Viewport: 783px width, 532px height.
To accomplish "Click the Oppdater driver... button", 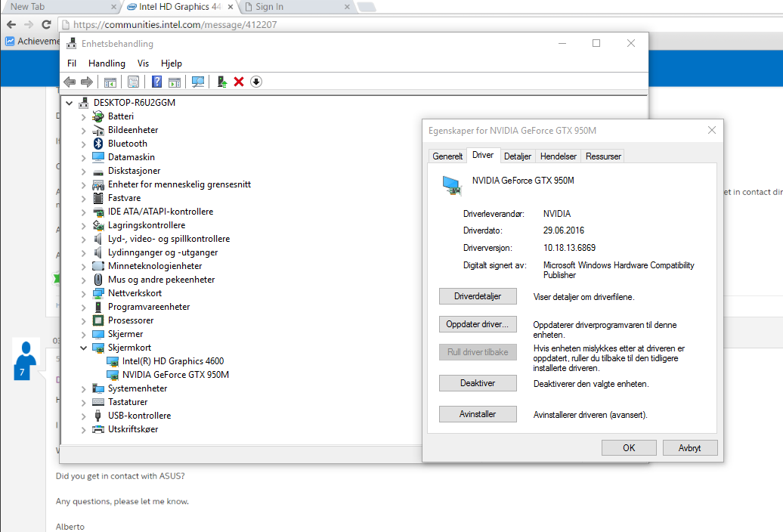I will coord(478,324).
